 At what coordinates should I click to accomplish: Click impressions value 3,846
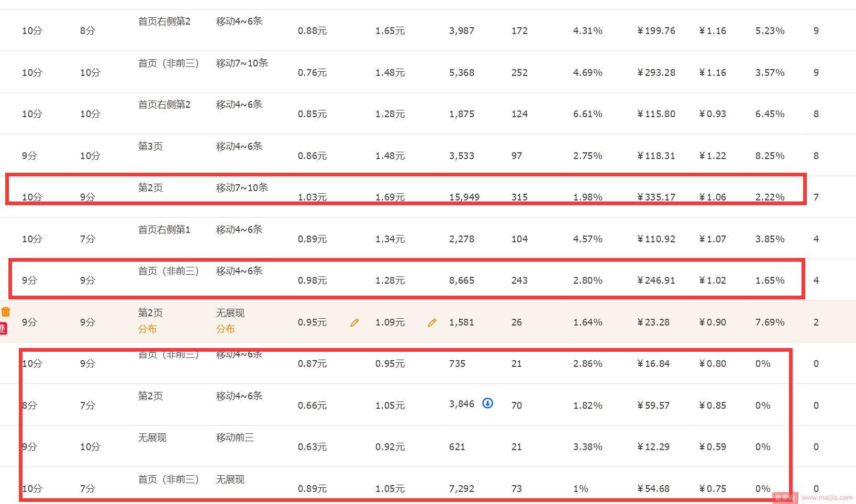[x=461, y=404]
